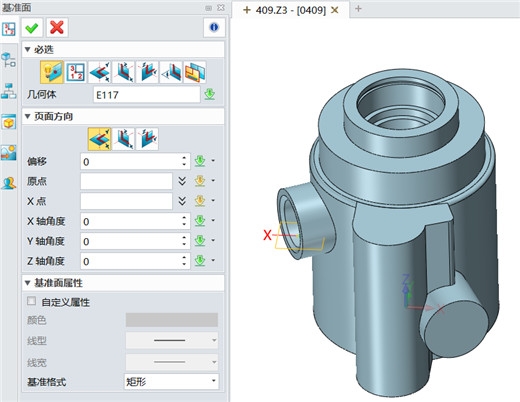Select the XY plane method icon in 必选
The image size is (520, 402).
[100, 72]
